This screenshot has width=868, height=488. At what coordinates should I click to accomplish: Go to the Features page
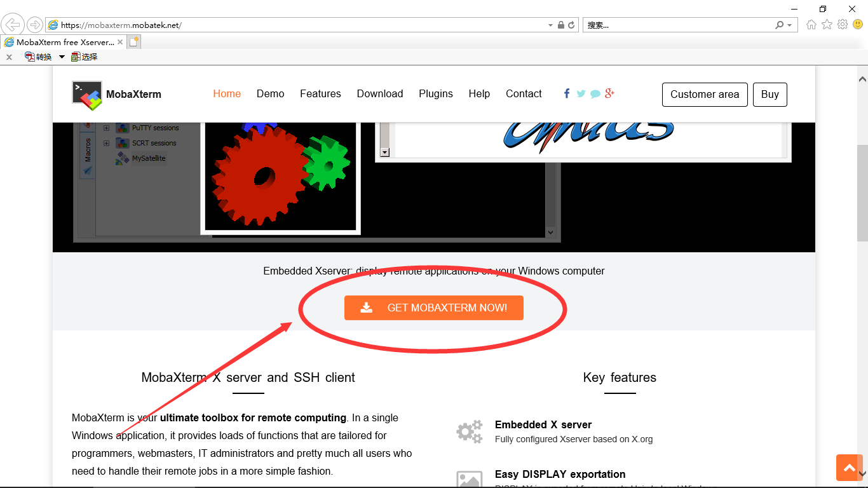(320, 94)
